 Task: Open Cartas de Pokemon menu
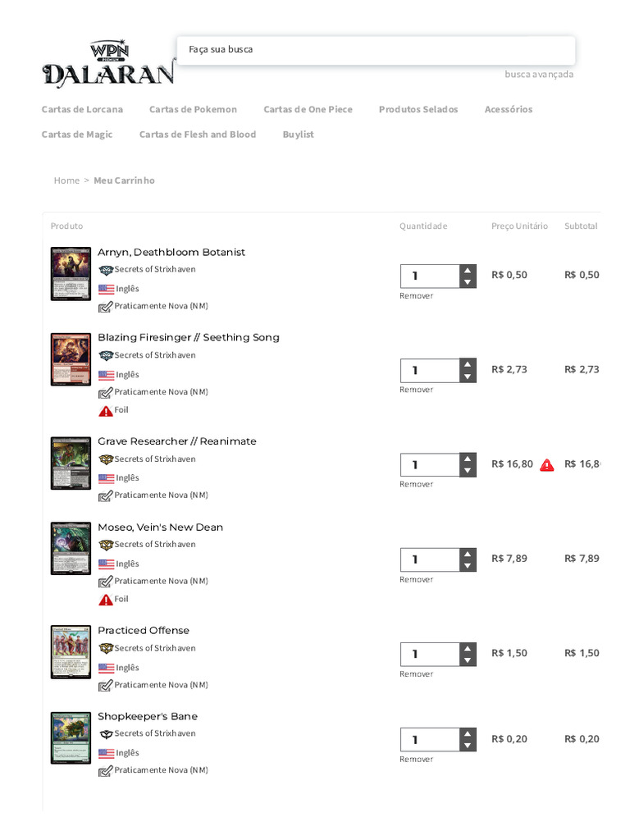click(193, 109)
